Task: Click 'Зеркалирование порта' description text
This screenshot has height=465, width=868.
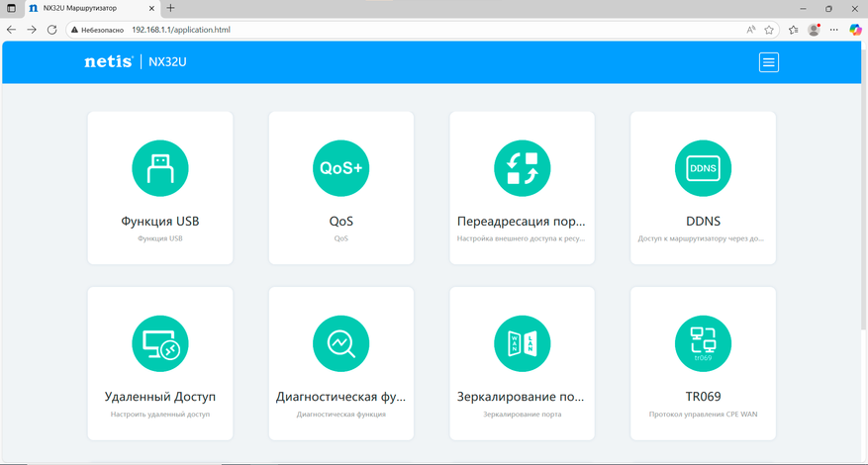Action: pyautogui.click(x=522, y=415)
